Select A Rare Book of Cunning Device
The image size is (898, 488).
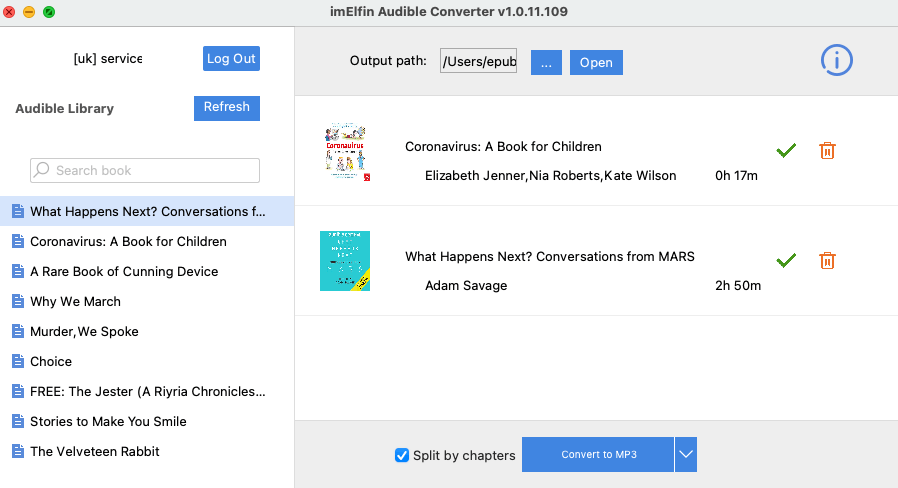pyautogui.click(x=147, y=271)
